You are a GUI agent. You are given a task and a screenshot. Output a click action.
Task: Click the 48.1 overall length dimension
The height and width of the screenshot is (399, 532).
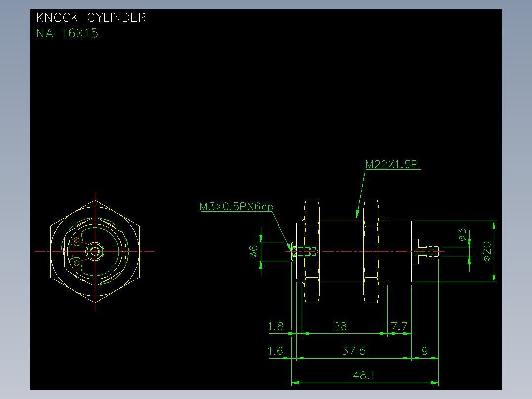coord(363,375)
